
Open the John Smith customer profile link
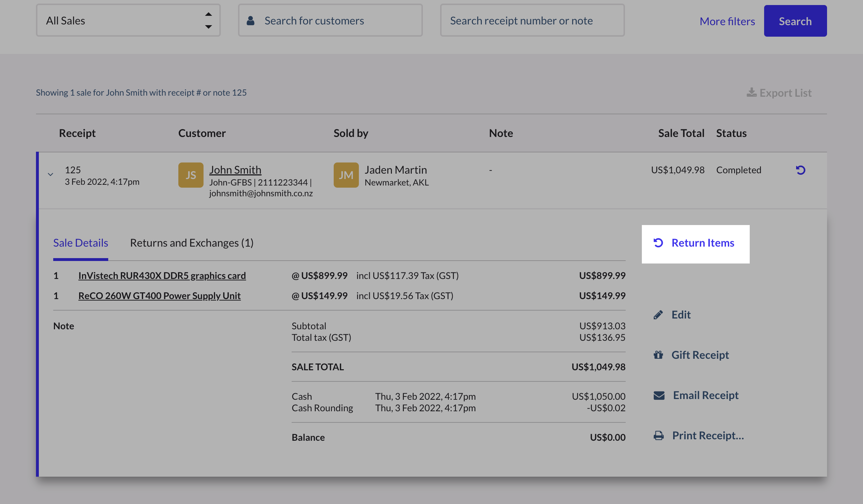click(236, 169)
